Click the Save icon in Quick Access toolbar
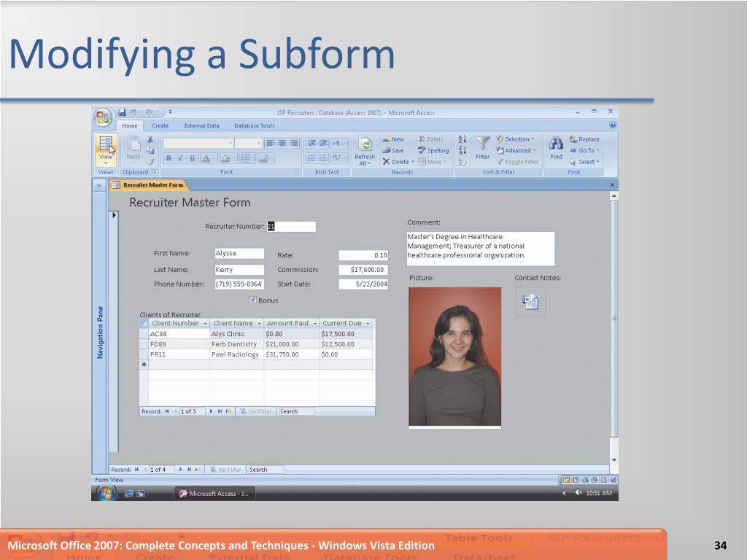The width and height of the screenshot is (747, 560). (122, 112)
